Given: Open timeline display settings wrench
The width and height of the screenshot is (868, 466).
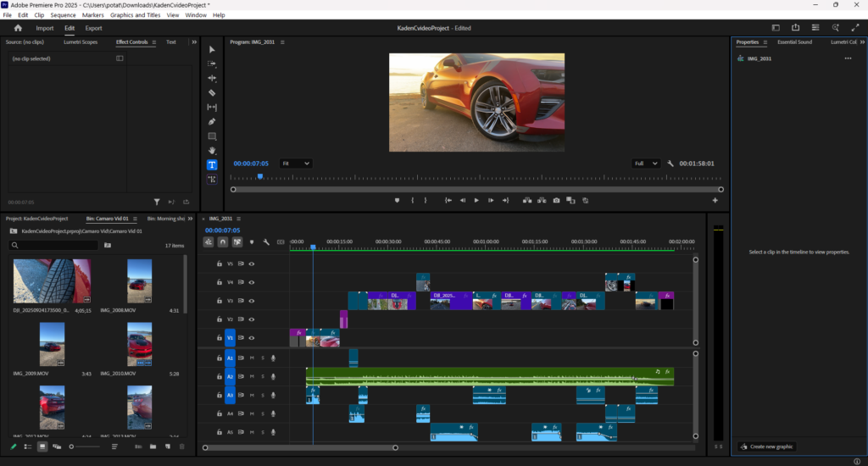Looking at the screenshot, I should (266, 242).
